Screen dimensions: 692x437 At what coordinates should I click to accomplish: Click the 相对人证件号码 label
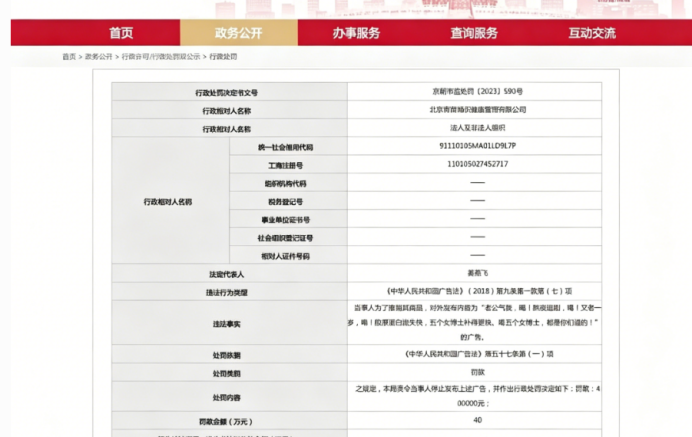tap(286, 256)
